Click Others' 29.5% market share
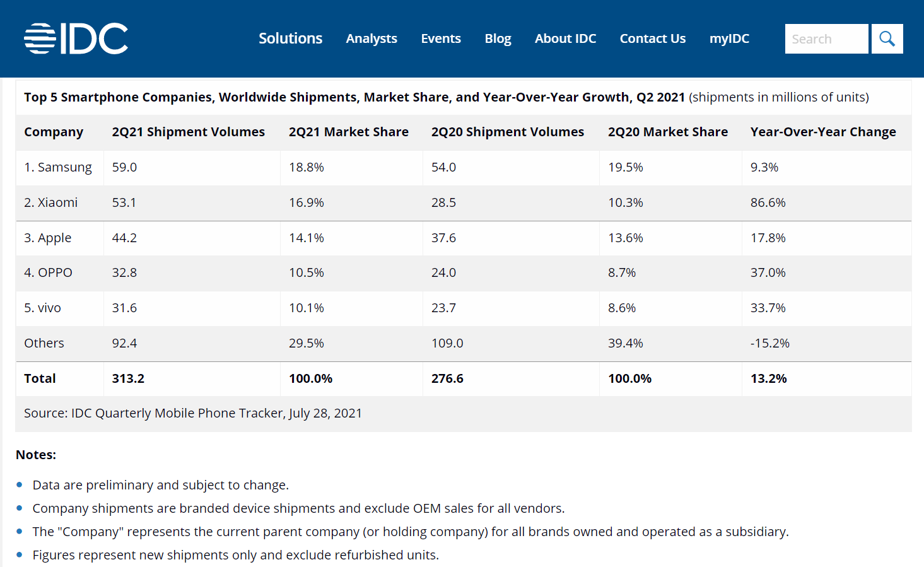The height and width of the screenshot is (567, 924). tap(307, 343)
